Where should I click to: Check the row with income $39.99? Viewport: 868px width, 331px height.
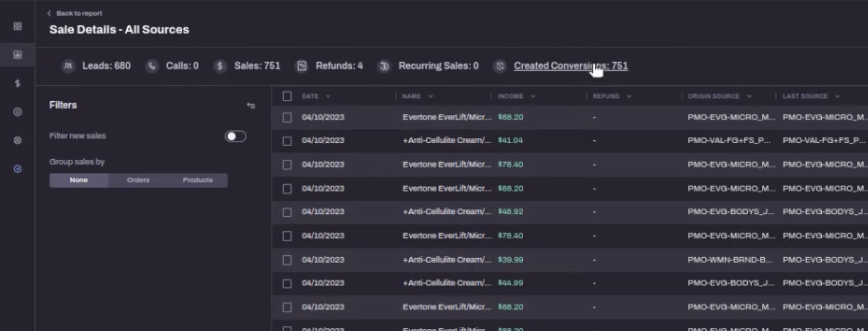pyautogui.click(x=287, y=260)
